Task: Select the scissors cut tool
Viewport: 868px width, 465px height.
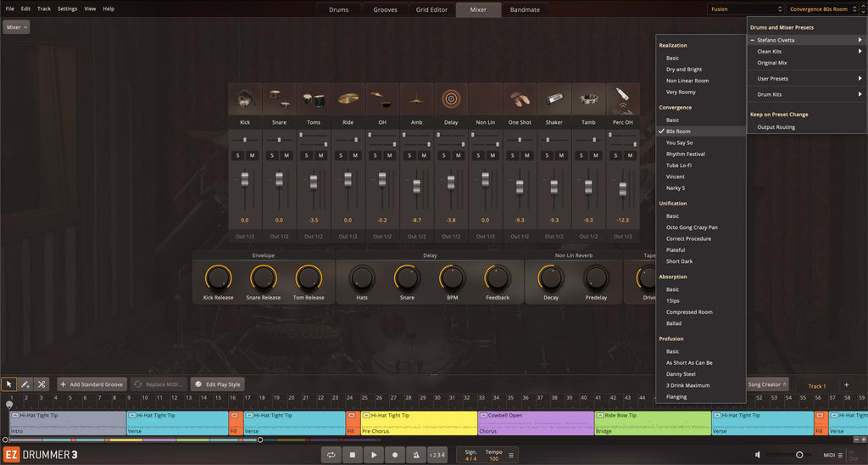Action: click(x=42, y=384)
